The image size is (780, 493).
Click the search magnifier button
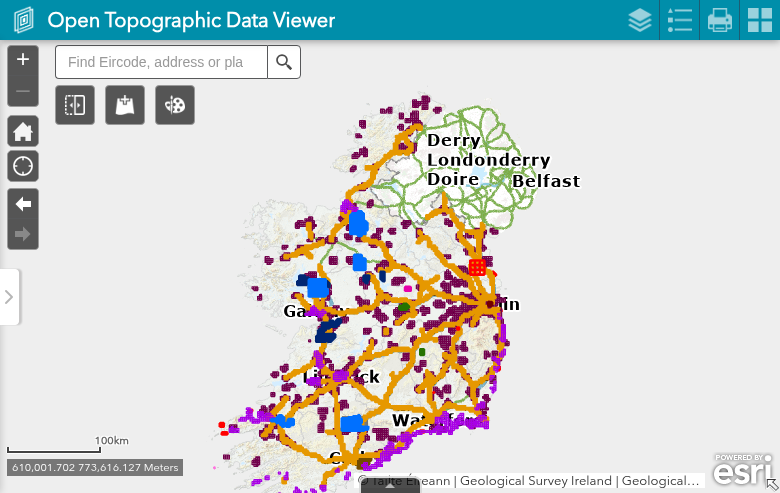(284, 62)
